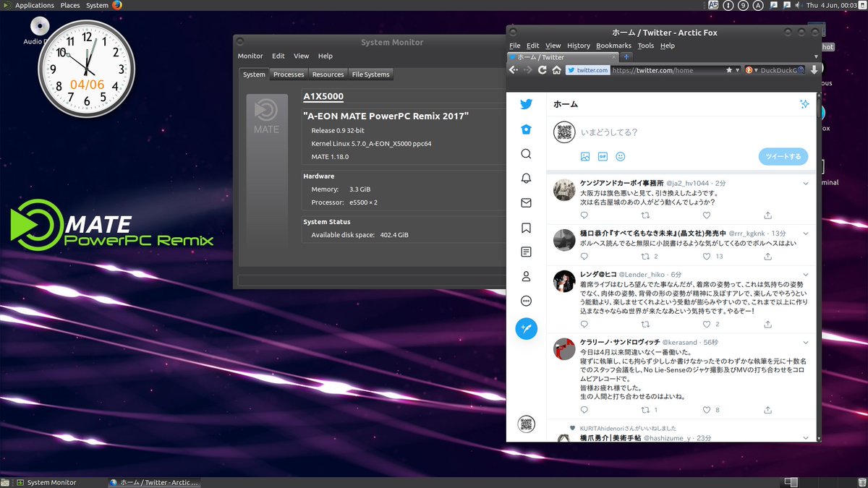Click the twitter.com site identity button
The image size is (868, 488).
click(587, 70)
